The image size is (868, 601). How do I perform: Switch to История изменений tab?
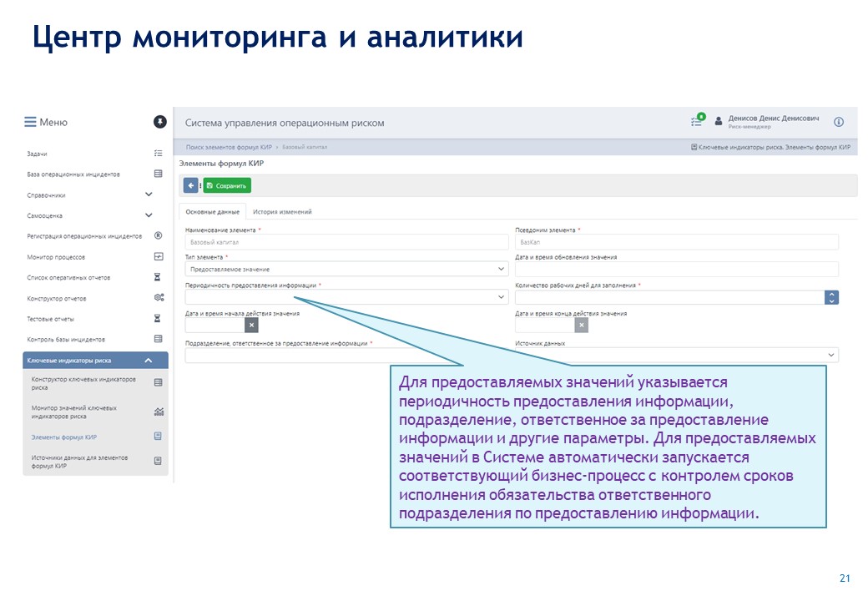(282, 211)
